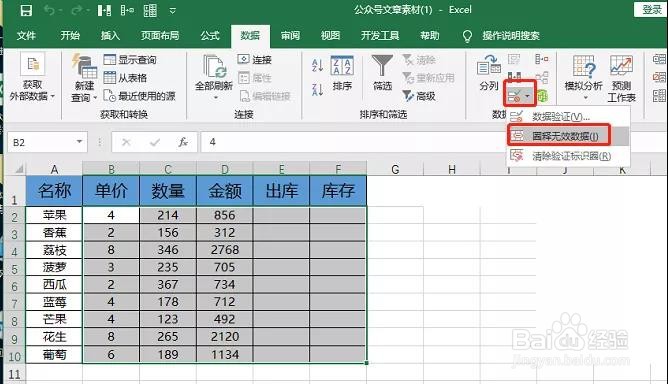Click the 操作说明搜索 lightbulb search box
The width and height of the screenshot is (668, 384).
point(502,36)
